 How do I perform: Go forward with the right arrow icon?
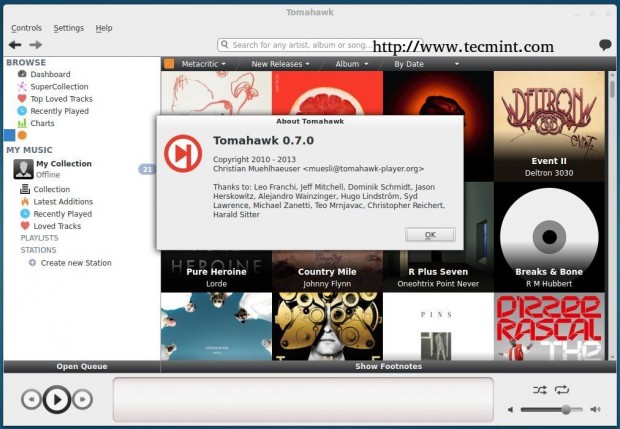(36, 45)
